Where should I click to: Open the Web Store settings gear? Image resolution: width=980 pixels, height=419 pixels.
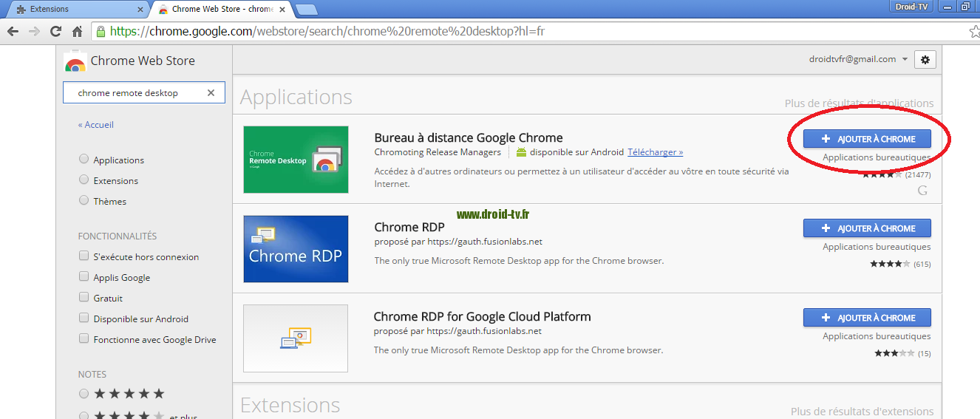(925, 60)
